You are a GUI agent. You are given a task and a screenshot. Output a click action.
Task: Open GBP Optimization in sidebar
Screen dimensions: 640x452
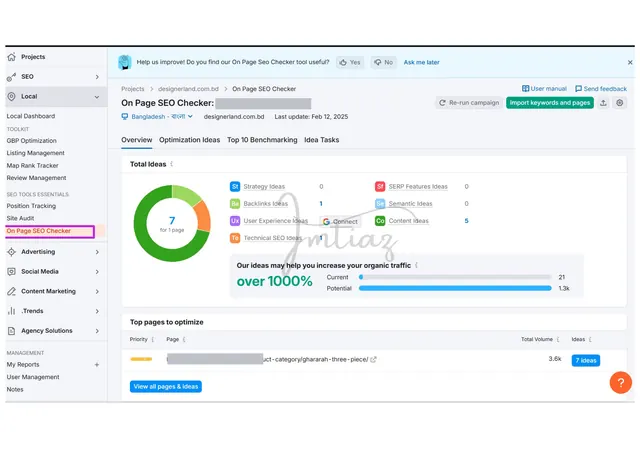pos(31,140)
